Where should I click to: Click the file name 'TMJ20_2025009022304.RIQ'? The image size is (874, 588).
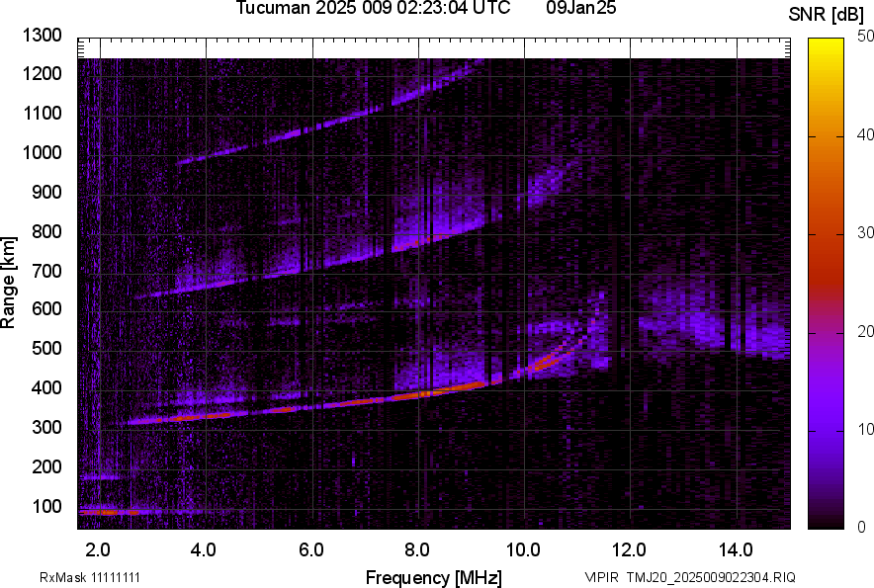pyautogui.click(x=711, y=577)
